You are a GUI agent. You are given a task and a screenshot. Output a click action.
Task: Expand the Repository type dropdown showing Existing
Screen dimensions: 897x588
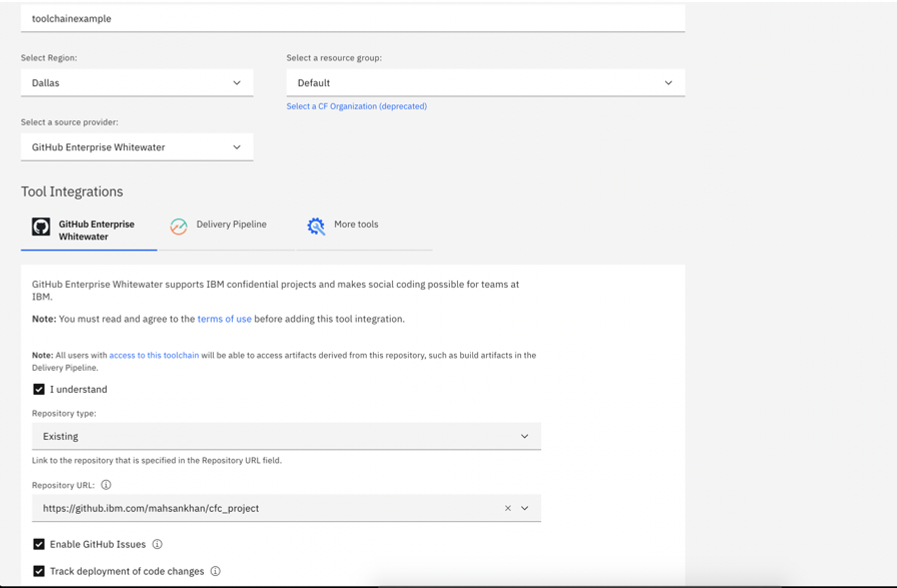[286, 436]
